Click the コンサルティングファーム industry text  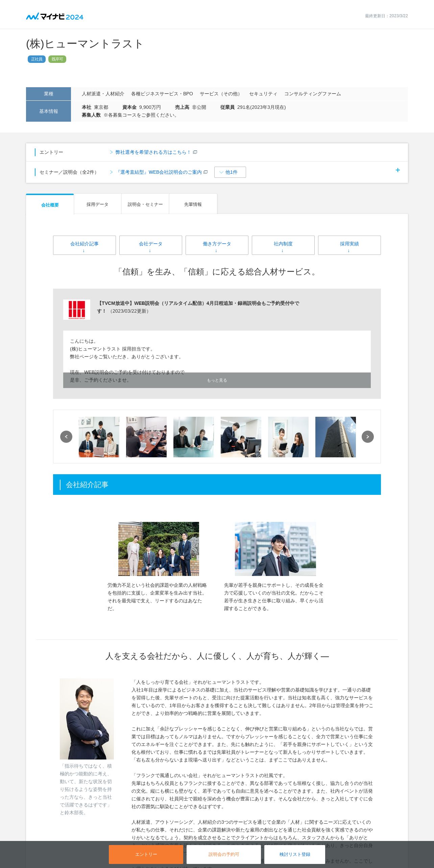point(313,94)
